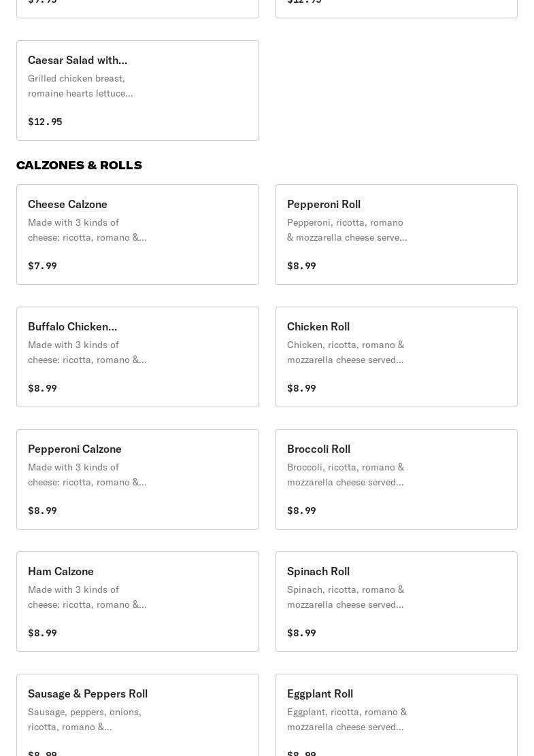Open the Caesar Salad menu item card
The width and height of the screenshot is (534, 756).
point(137,90)
